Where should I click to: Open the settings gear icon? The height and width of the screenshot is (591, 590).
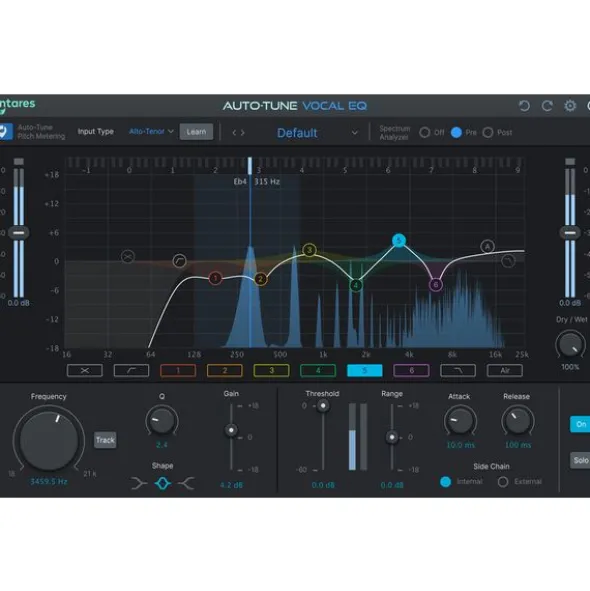(570, 106)
